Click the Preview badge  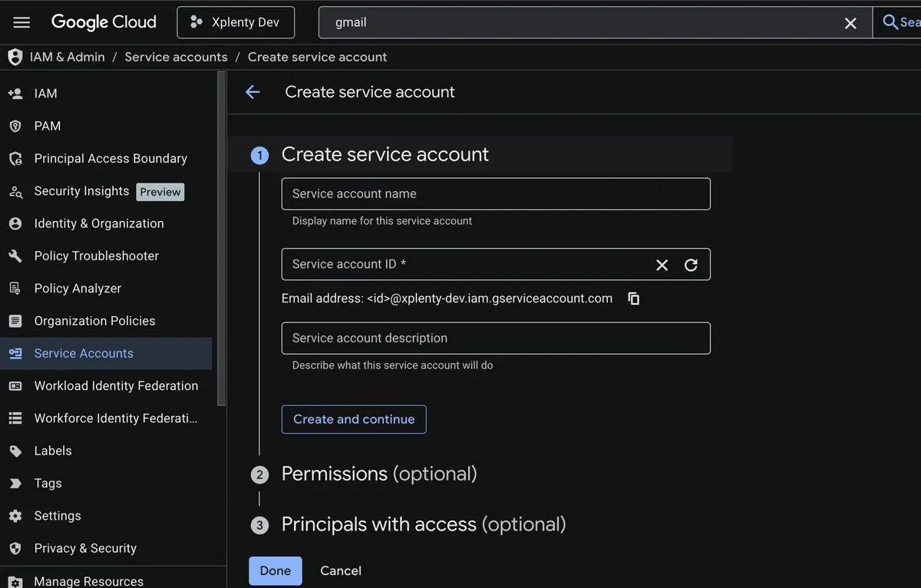(x=160, y=192)
